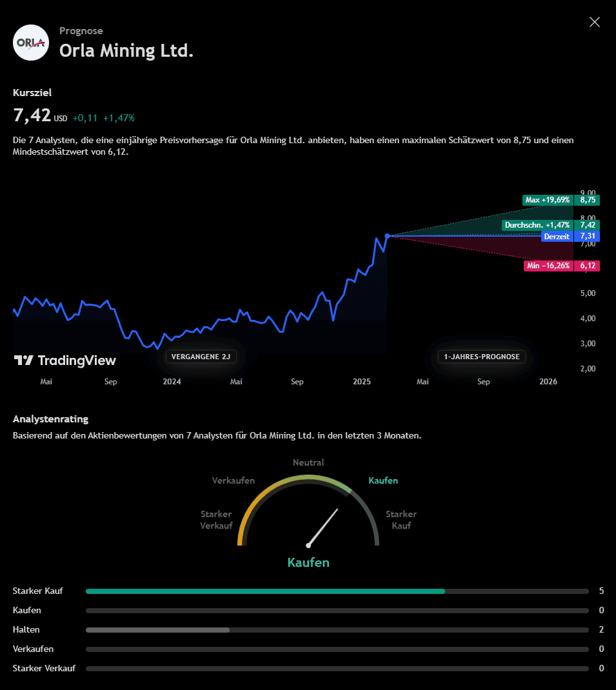Click the Starker Verkauf row label in the list
Image resolution: width=616 pixels, height=690 pixels.
point(44,669)
